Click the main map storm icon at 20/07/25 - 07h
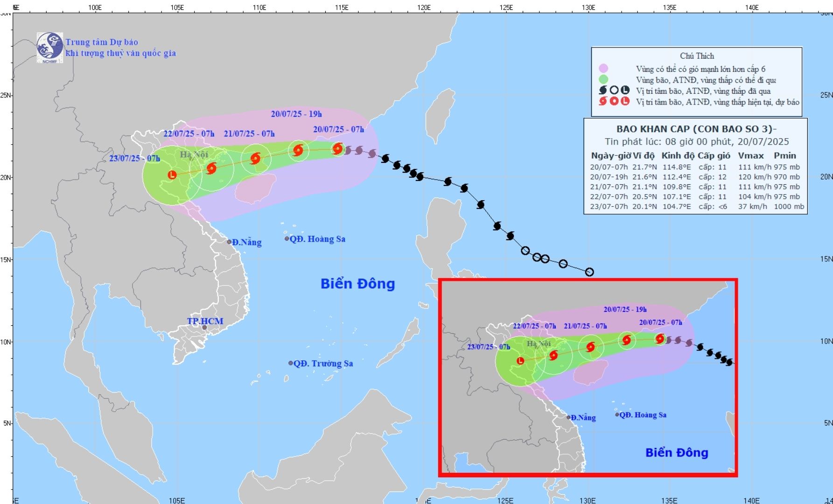This screenshot has width=833, height=504. click(x=337, y=149)
